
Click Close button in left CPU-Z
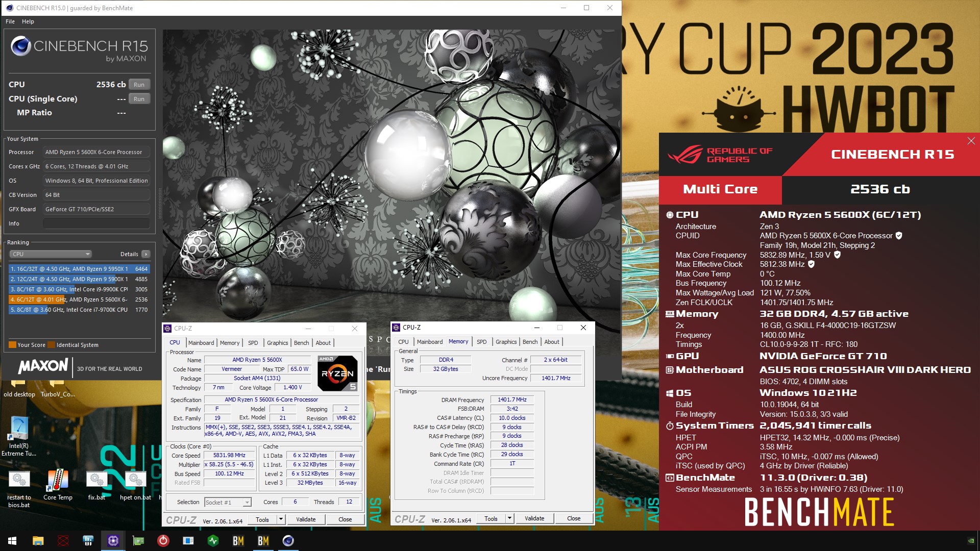coord(345,520)
